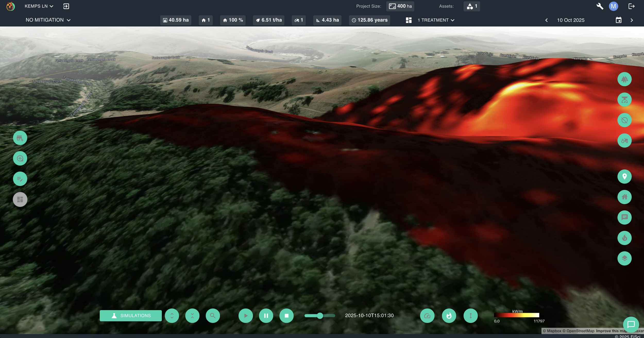
Task: Expand the 1 TREATMENT dropdown
Action: click(x=436, y=20)
